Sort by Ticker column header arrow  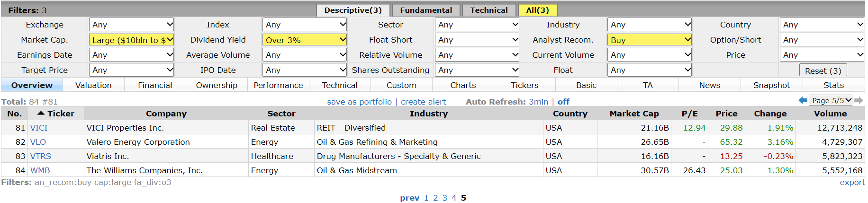tap(41, 114)
